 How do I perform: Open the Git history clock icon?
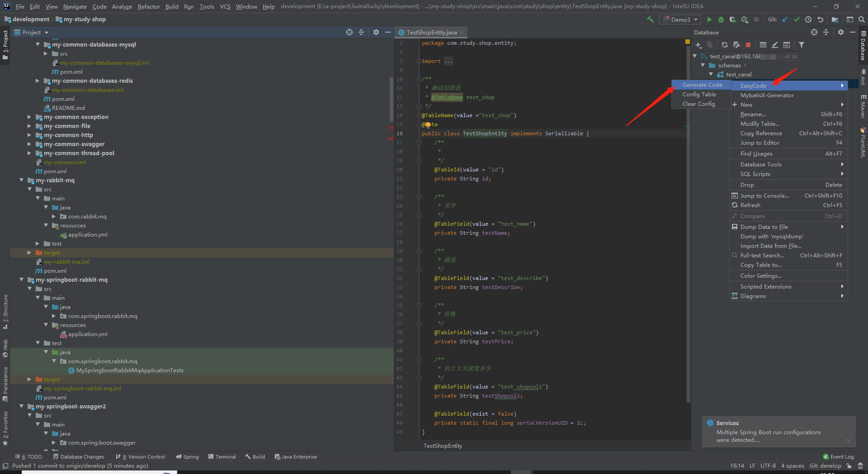tap(808, 19)
